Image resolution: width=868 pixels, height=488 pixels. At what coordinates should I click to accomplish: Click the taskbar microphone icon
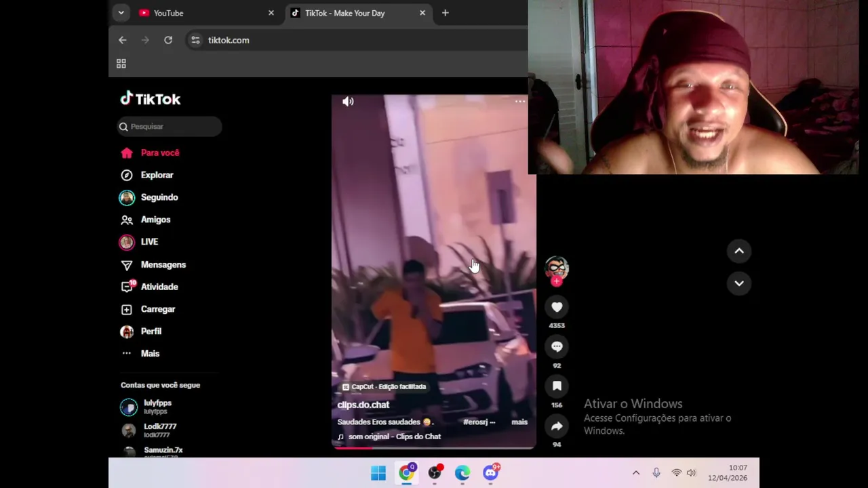pos(656,473)
